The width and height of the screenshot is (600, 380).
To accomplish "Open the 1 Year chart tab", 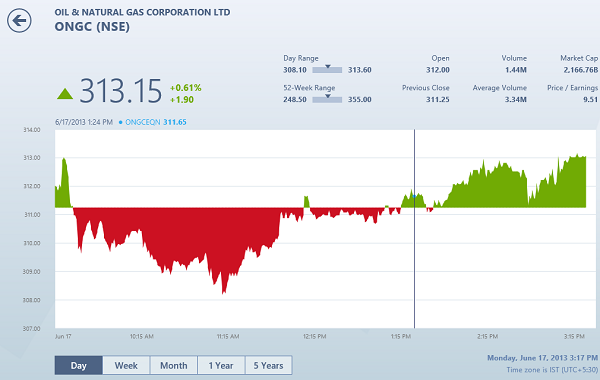I will pyautogui.click(x=221, y=365).
